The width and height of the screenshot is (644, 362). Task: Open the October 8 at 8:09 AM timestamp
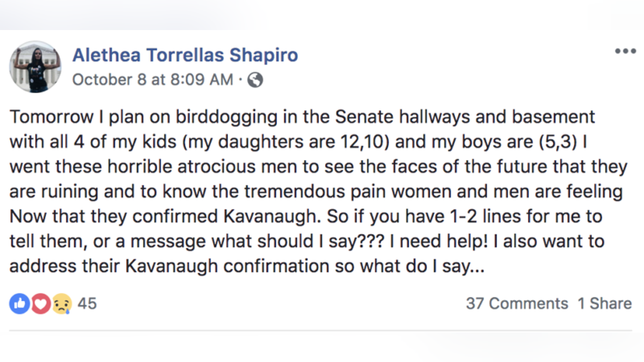(153, 80)
